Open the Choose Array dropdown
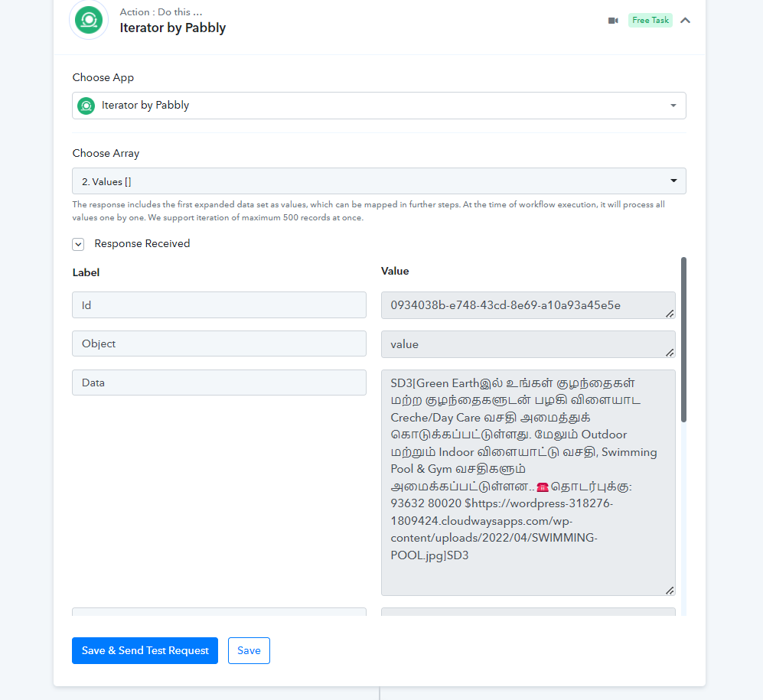The image size is (763, 700). (x=379, y=181)
